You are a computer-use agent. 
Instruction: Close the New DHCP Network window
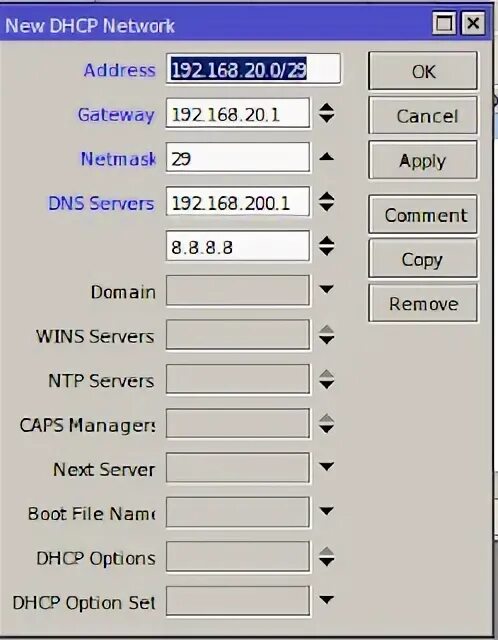click(473, 23)
